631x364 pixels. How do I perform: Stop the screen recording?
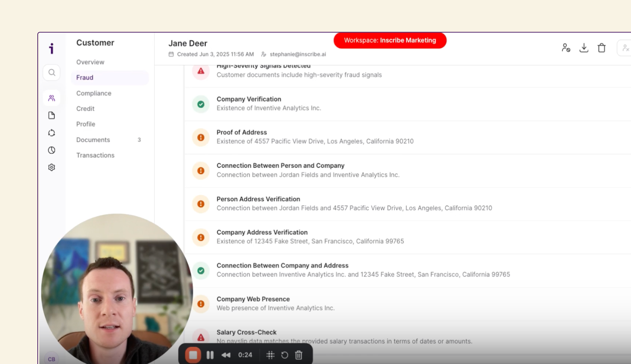pos(193,355)
